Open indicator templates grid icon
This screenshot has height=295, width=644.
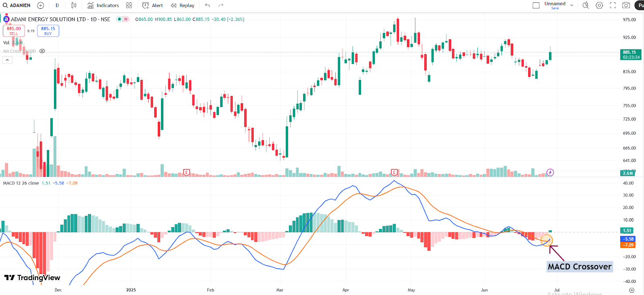[x=129, y=5]
